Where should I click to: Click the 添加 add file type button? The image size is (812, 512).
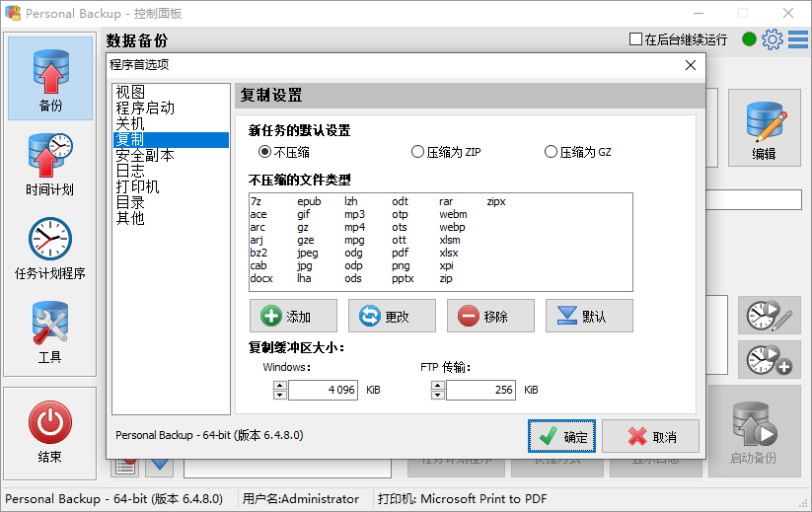click(293, 316)
